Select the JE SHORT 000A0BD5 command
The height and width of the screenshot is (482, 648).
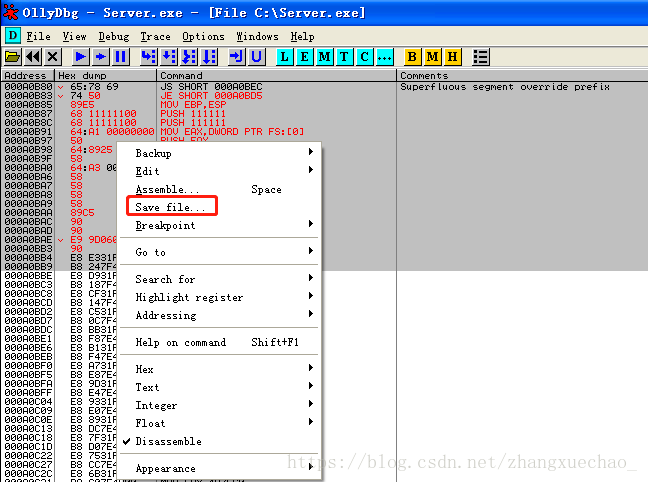211,96
